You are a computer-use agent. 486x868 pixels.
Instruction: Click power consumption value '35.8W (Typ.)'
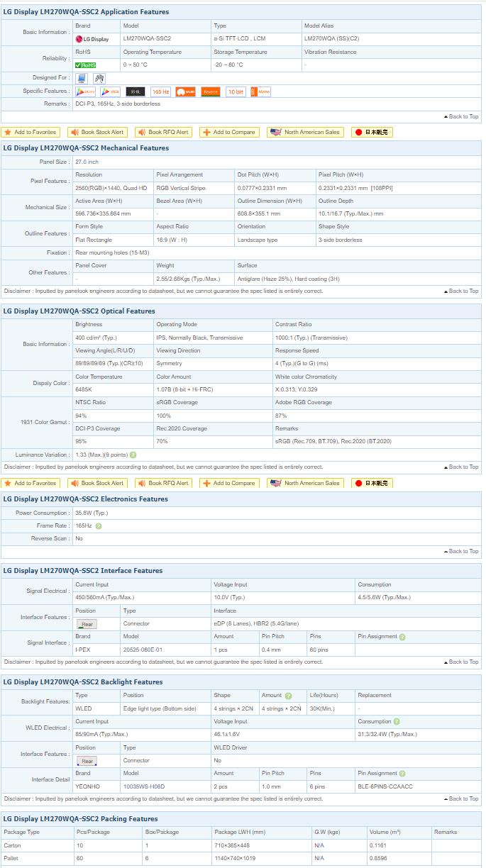92,513
